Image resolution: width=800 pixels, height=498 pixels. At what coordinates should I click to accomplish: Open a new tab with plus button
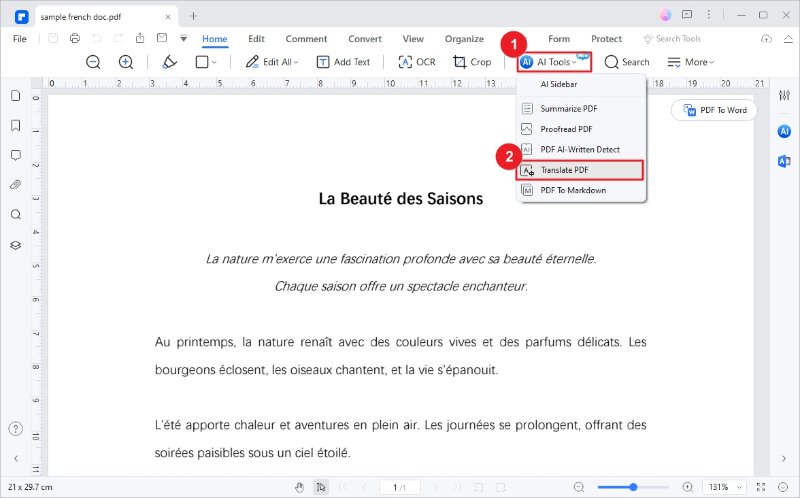click(x=193, y=16)
